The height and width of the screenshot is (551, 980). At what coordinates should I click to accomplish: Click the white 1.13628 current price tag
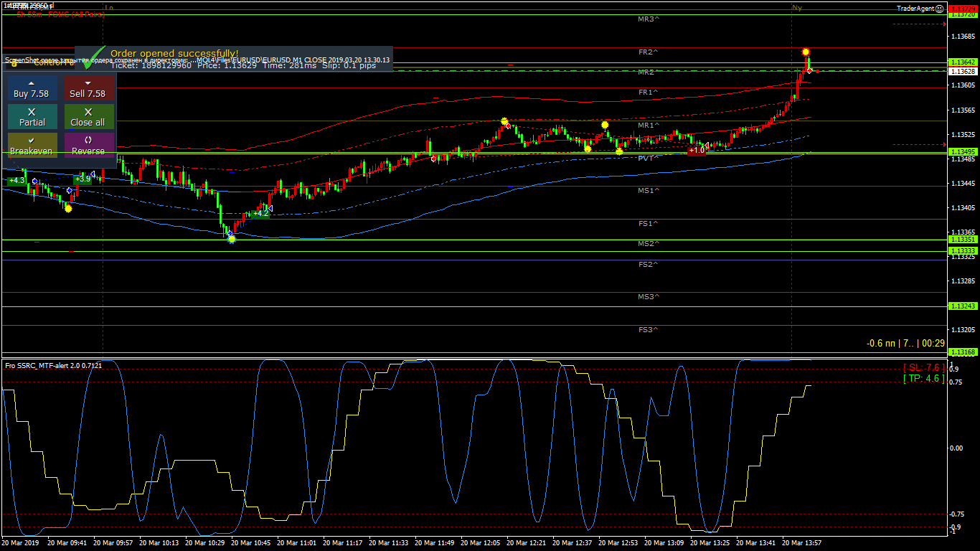click(x=963, y=72)
